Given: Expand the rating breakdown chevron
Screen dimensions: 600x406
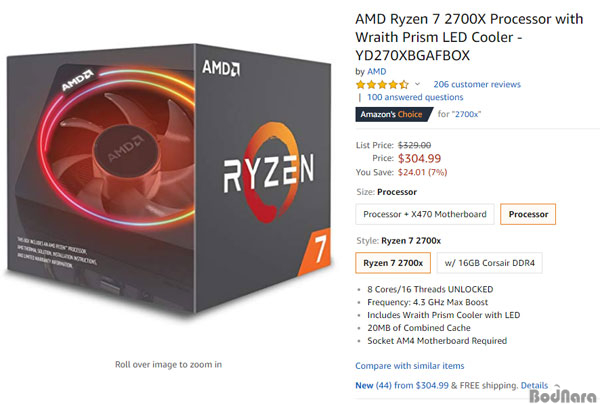Looking at the screenshot, I should coord(417,84).
